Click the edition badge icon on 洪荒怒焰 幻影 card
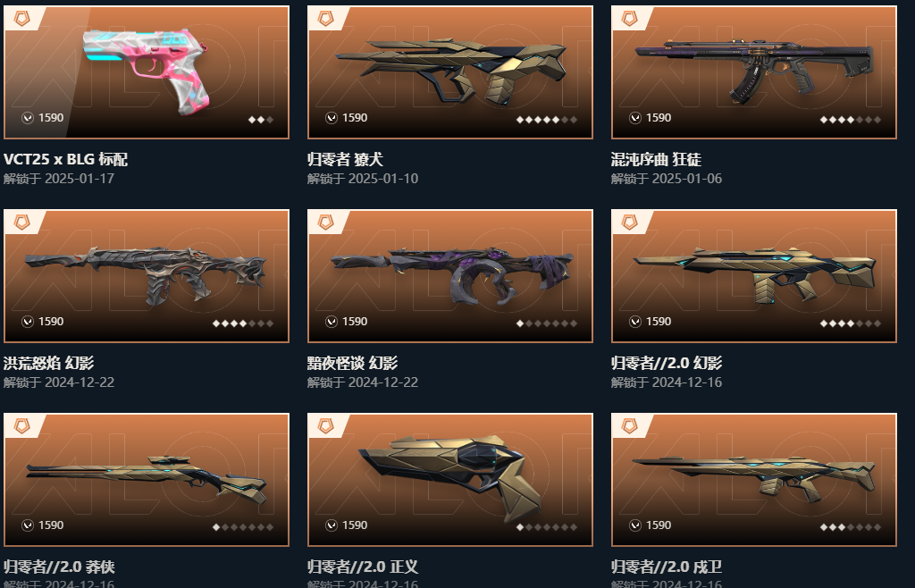Image resolution: width=915 pixels, height=588 pixels. tap(21, 223)
